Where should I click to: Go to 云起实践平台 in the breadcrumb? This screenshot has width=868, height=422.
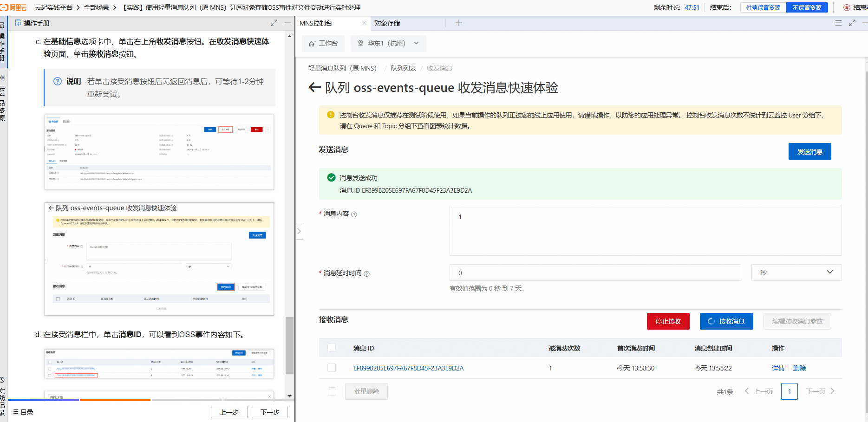pos(54,7)
